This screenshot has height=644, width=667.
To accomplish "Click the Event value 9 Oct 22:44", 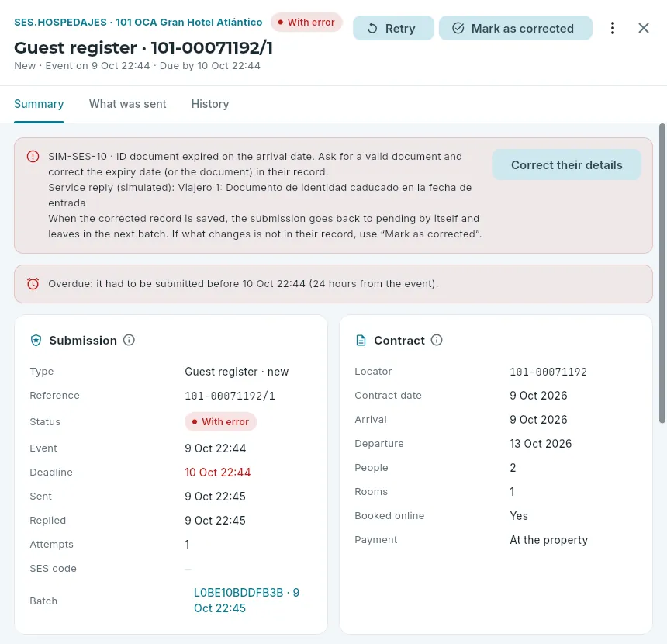I will point(216,448).
